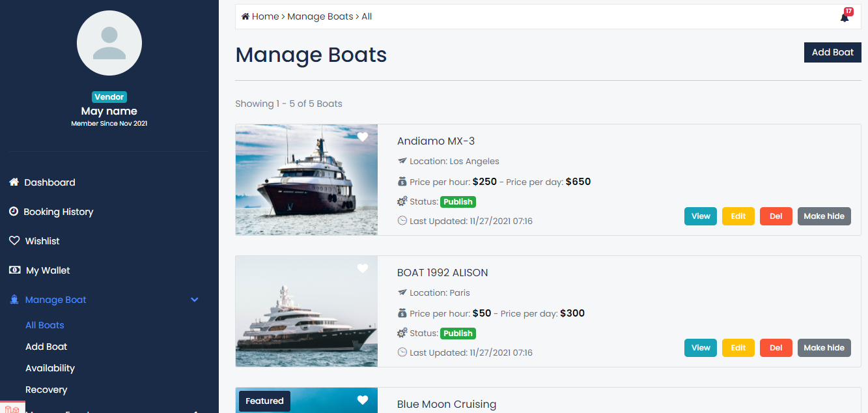Click the home icon in breadcrumb
The image size is (868, 413).
point(245,16)
